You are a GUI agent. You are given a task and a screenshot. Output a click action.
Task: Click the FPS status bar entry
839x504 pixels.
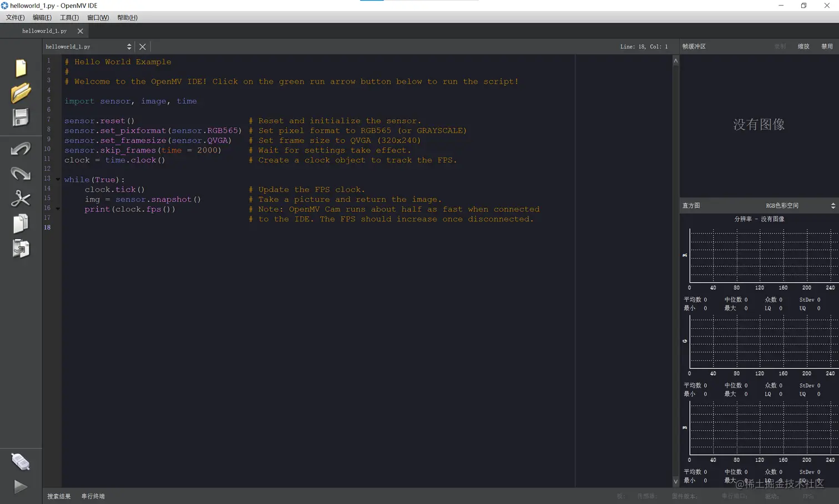point(808,496)
